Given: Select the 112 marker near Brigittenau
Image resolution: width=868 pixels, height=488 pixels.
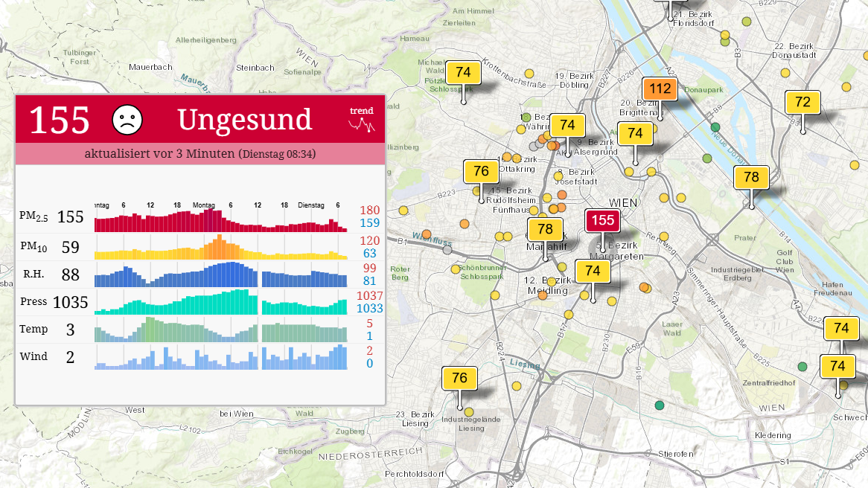Looking at the screenshot, I should pyautogui.click(x=660, y=87).
